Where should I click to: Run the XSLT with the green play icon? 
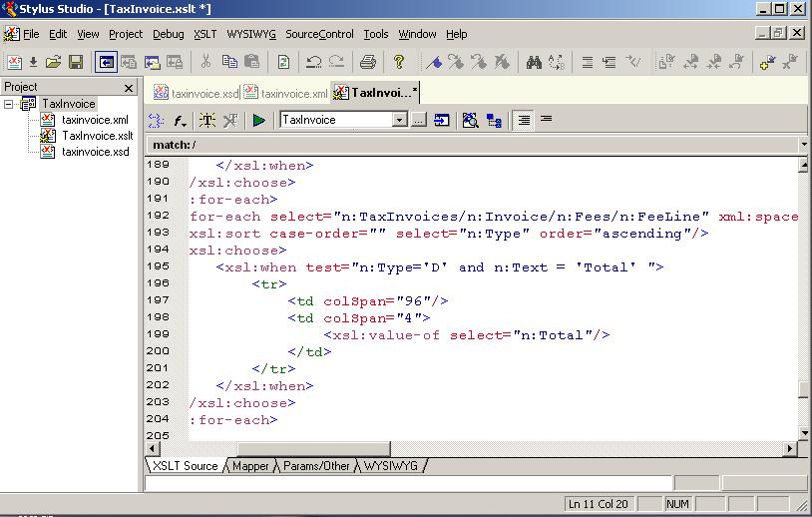tap(259, 120)
